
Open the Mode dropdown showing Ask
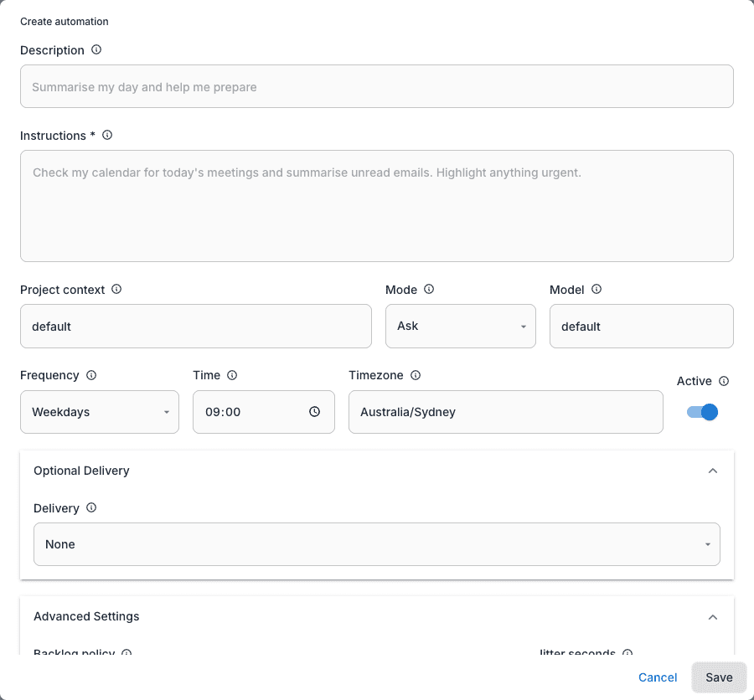461,326
